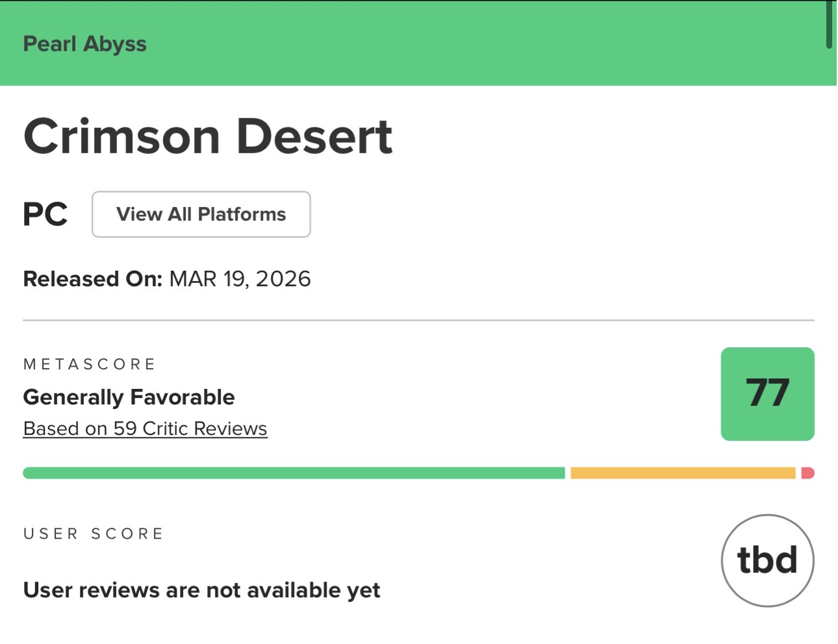Click the 'User reviews are not available yet' message
The image size is (838, 644).
[201, 590]
